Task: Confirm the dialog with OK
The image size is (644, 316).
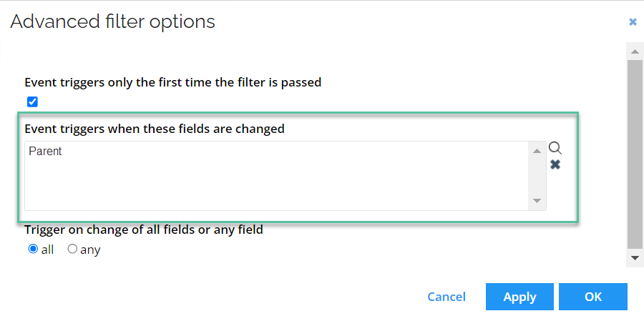Action: (x=593, y=297)
